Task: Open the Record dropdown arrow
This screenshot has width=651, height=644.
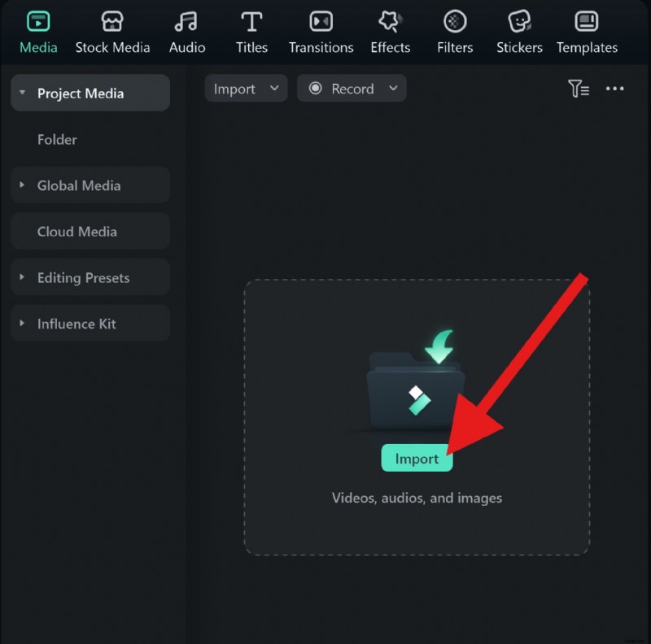Action: coord(393,88)
